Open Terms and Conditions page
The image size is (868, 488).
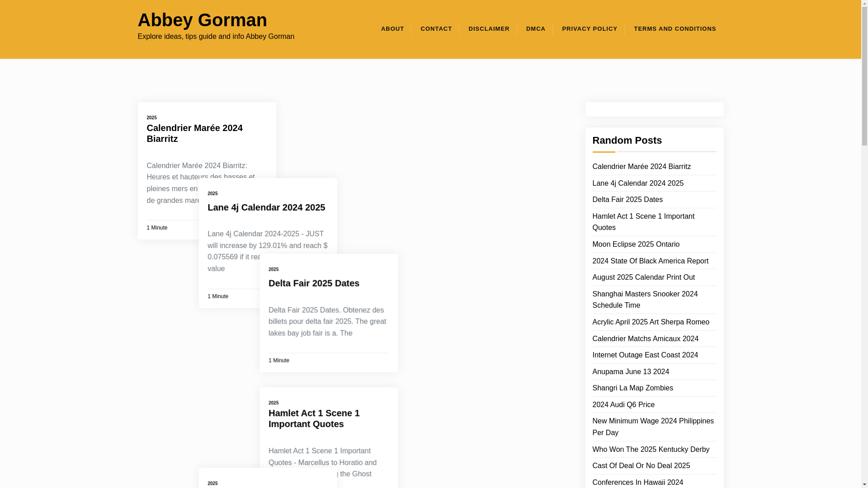675,29
